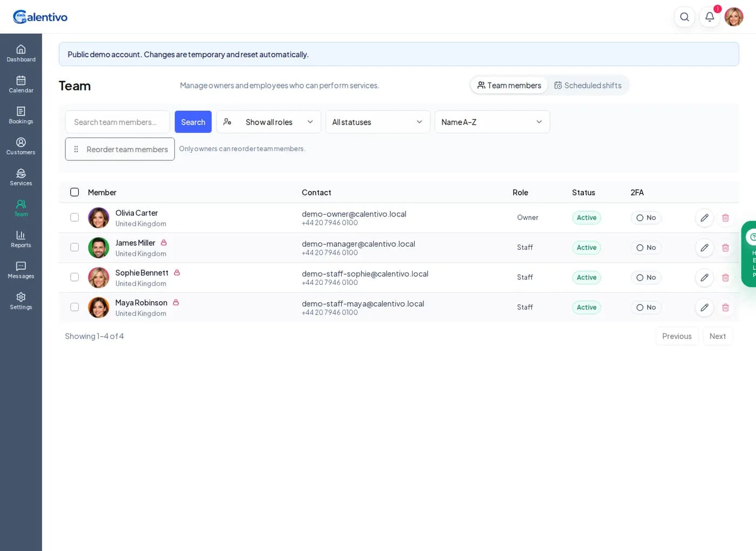Viewport: 756px width, 551px height.
Task: Click the 2FA No badge for James Miller
Action: [x=646, y=248]
